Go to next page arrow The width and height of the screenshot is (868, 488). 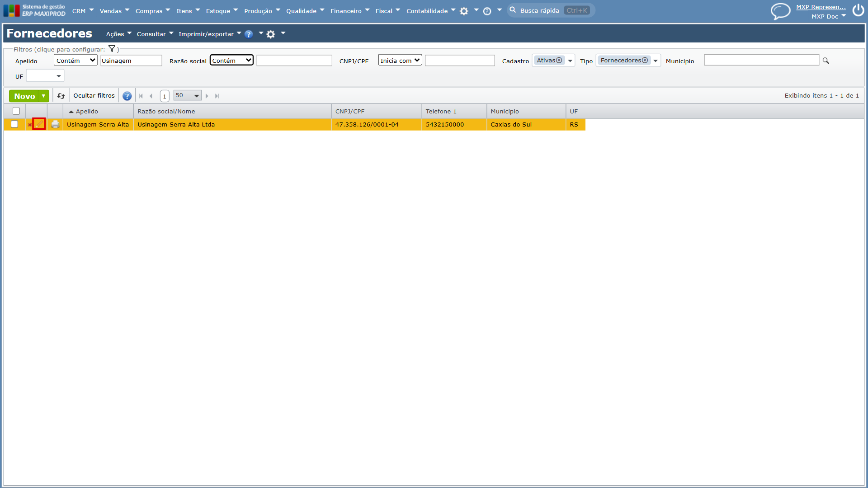coord(207,96)
